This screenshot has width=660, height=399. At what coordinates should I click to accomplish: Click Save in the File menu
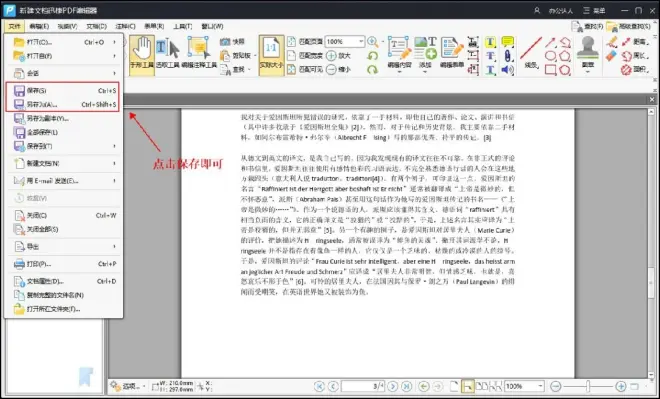pyautogui.click(x=64, y=90)
